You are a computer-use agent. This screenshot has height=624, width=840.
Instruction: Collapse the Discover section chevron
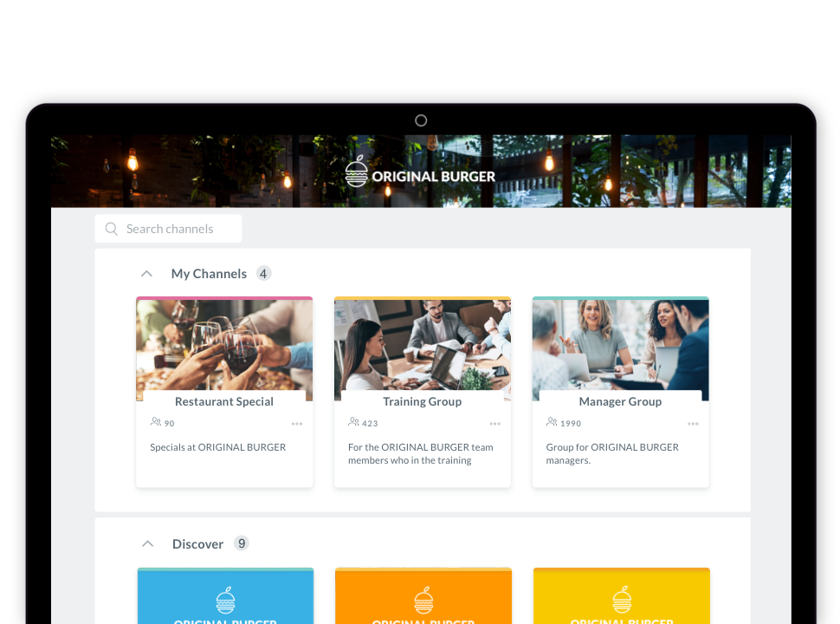pyautogui.click(x=148, y=544)
